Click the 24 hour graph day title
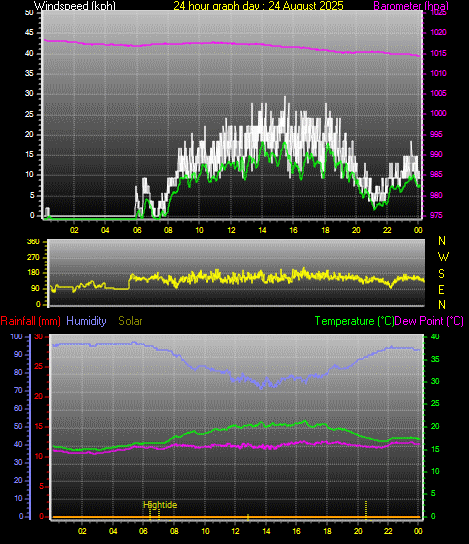469x544 pixels. tap(258, 6)
